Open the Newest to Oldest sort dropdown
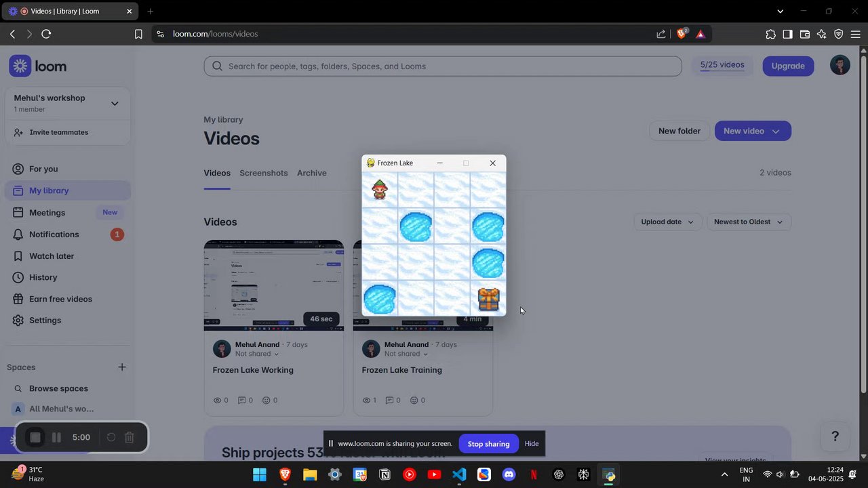 748,222
